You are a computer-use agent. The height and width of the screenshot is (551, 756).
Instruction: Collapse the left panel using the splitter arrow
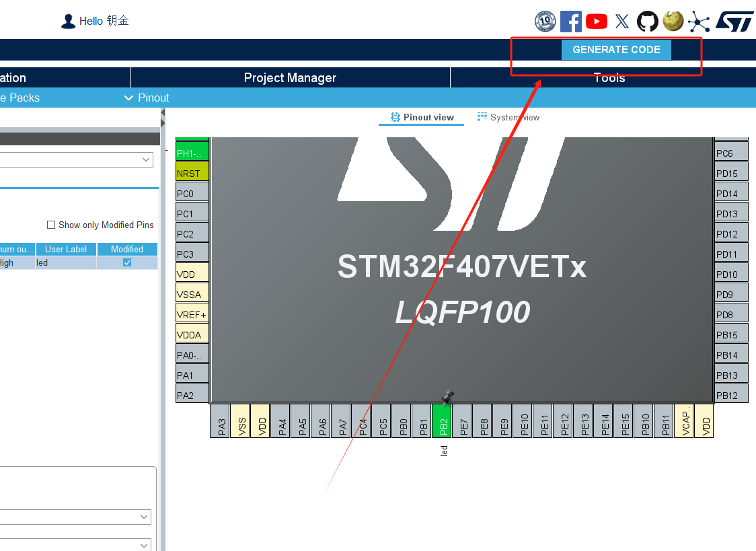[x=163, y=121]
